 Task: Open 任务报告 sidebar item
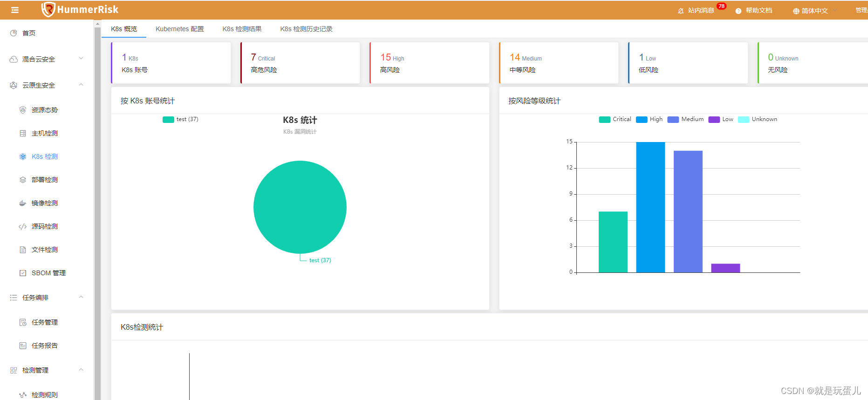(x=47, y=346)
